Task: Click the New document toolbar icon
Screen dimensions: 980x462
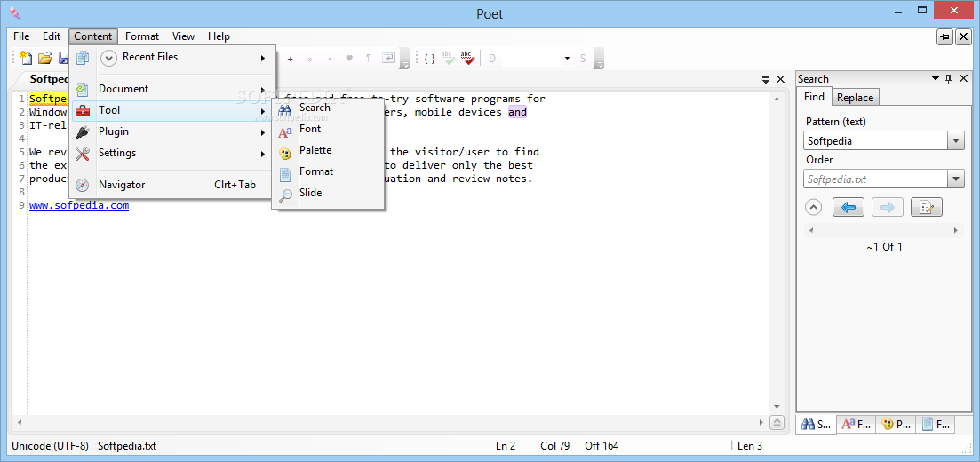Action: (x=26, y=58)
